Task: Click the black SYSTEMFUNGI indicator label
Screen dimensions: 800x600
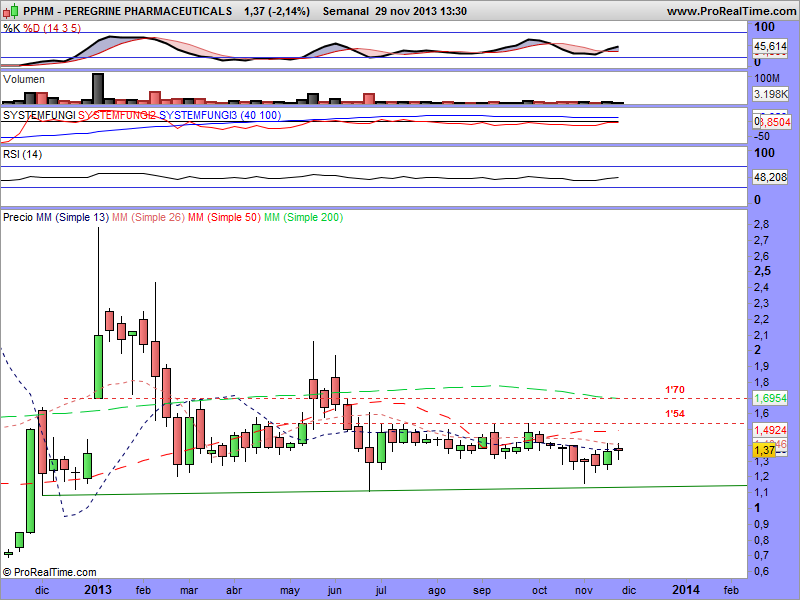Action: tap(39, 115)
